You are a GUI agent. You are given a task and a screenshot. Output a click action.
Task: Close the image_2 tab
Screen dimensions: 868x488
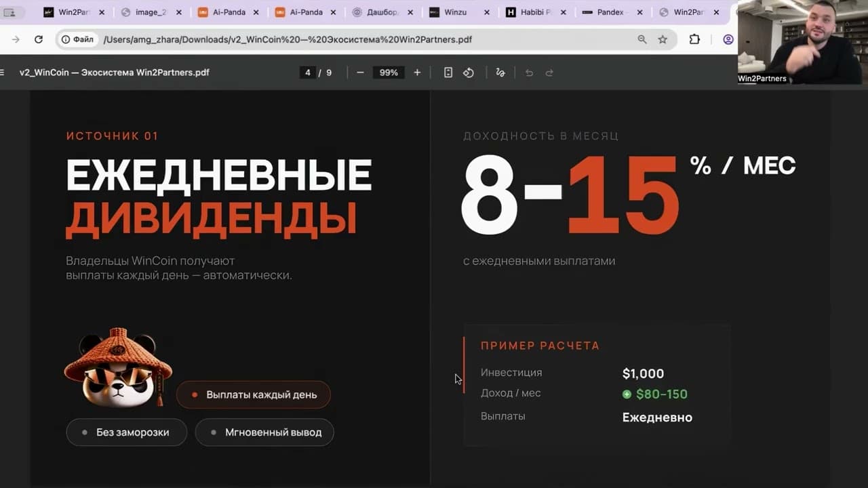[179, 12]
